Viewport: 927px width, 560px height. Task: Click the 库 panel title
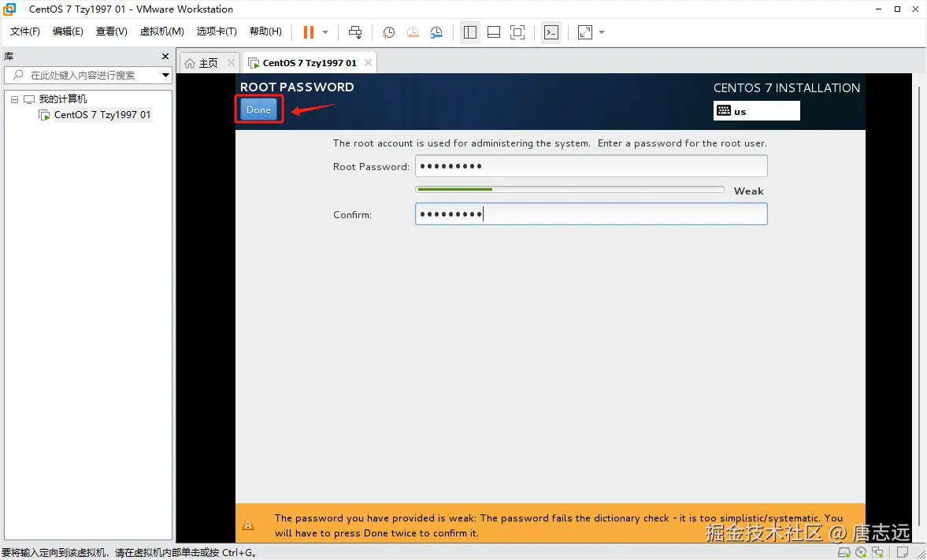(x=9, y=56)
